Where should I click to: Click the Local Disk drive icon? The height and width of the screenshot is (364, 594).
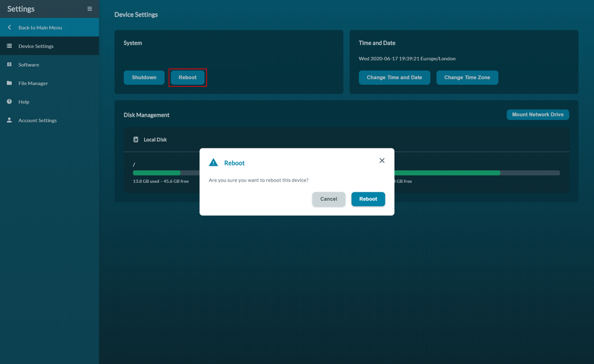click(135, 140)
